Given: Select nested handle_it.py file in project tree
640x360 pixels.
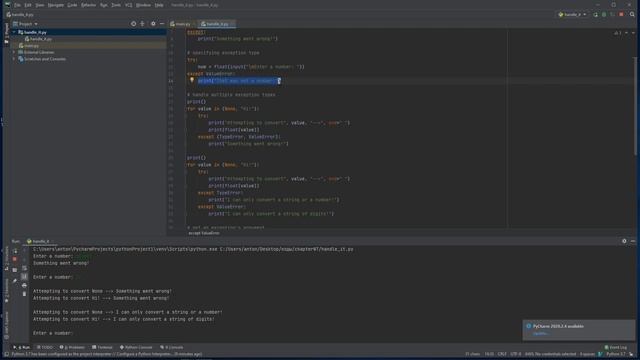Looking at the screenshot, I should pos(40,39).
